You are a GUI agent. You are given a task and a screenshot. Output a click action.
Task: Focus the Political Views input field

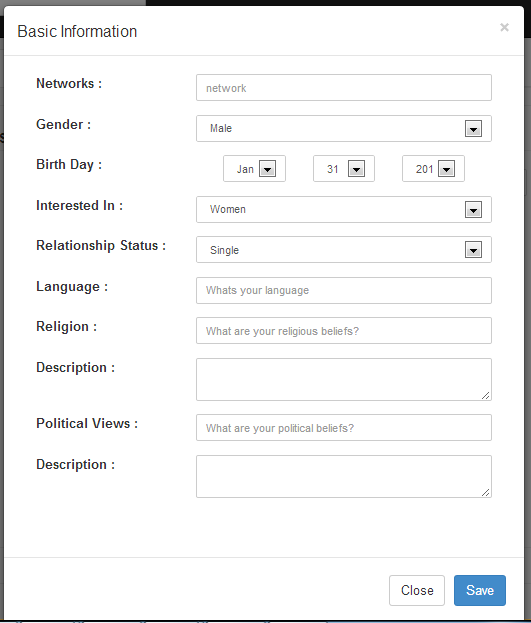click(x=344, y=428)
